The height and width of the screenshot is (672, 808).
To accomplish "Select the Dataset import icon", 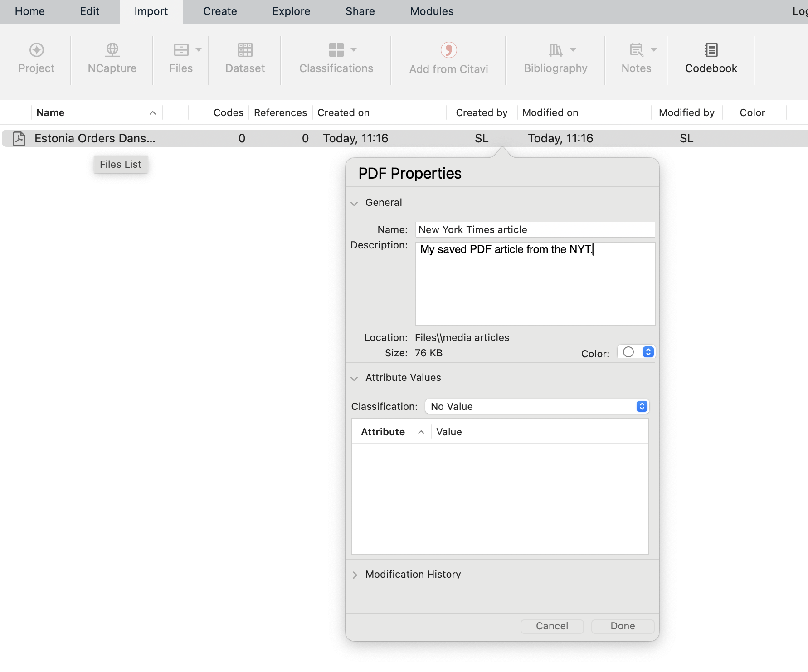I will [x=245, y=50].
